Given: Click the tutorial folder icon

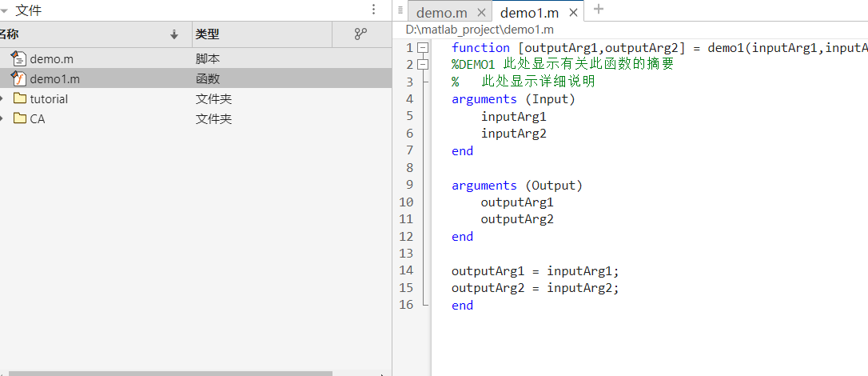Looking at the screenshot, I should click(20, 98).
